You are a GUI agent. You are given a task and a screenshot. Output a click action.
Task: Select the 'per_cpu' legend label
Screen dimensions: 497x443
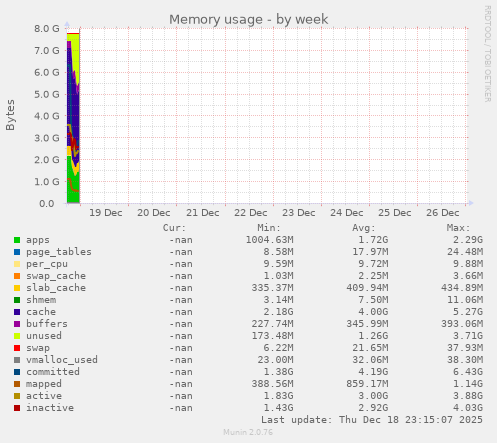pyautogui.click(x=47, y=264)
